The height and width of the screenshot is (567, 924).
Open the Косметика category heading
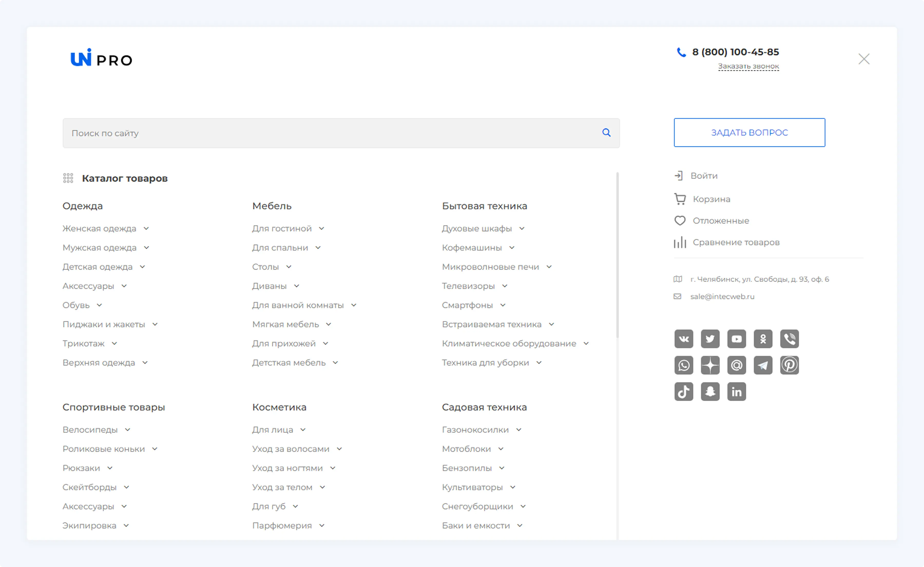coord(279,407)
